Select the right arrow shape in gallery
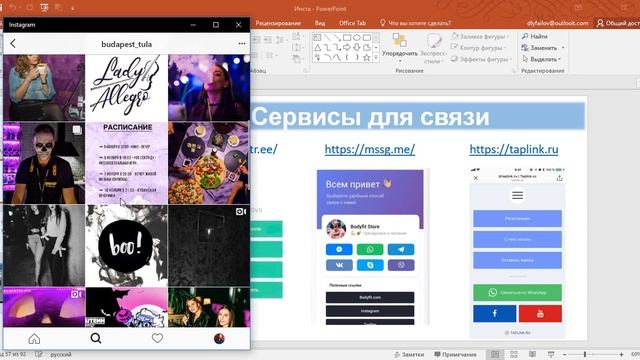Screen dimensions: 640x360 click(347, 48)
